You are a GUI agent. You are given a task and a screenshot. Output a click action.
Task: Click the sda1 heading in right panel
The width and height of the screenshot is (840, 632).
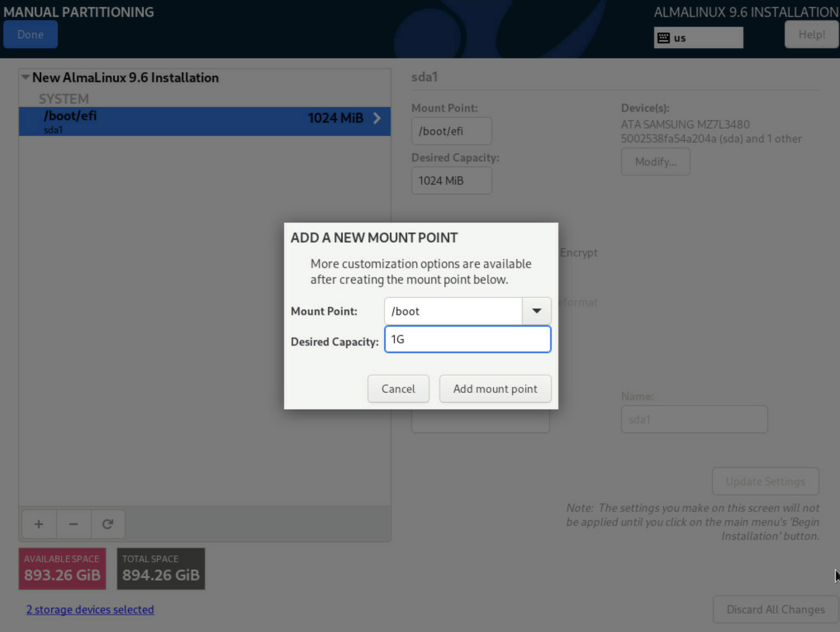click(425, 77)
